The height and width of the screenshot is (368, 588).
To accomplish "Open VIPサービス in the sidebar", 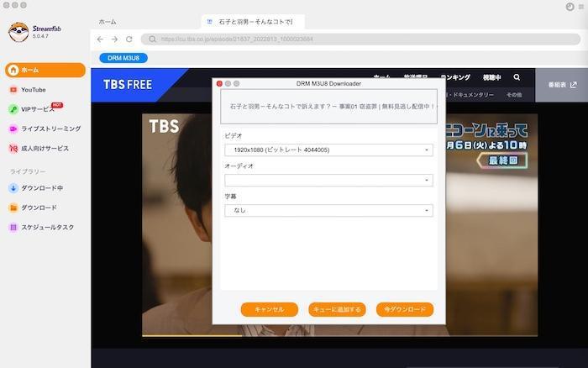I will pos(36,108).
